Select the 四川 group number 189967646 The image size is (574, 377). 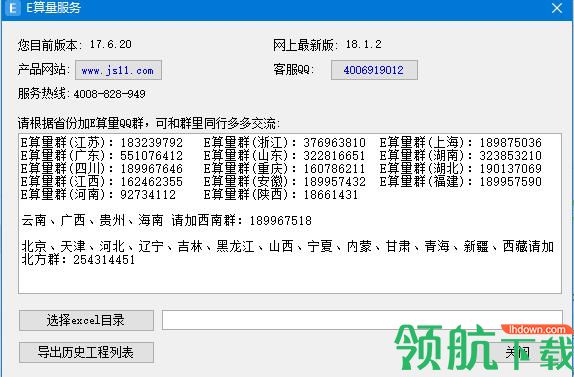(152, 168)
